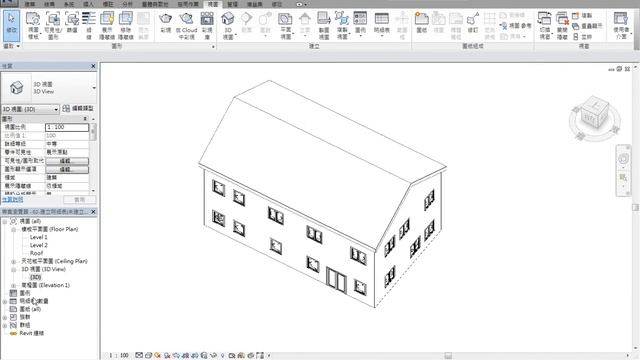Expand the Groups tree node
The height and width of the screenshot is (360, 640).
[x=5, y=325]
